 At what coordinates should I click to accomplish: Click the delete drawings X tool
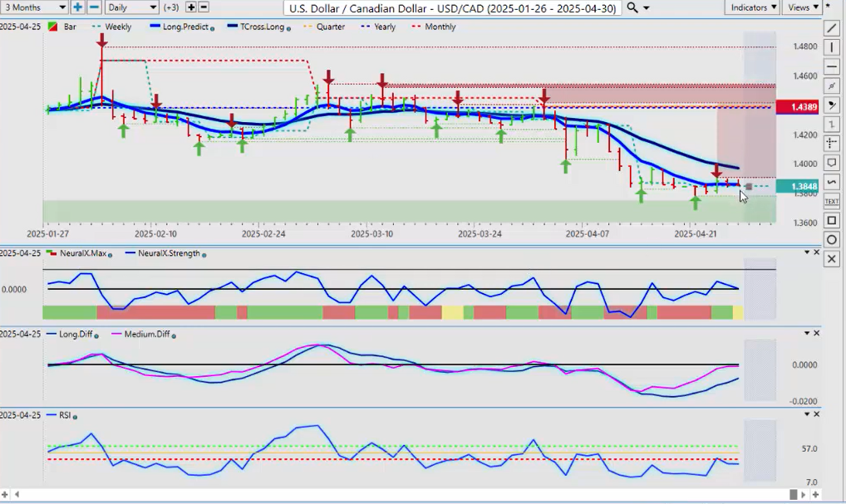[x=832, y=259]
